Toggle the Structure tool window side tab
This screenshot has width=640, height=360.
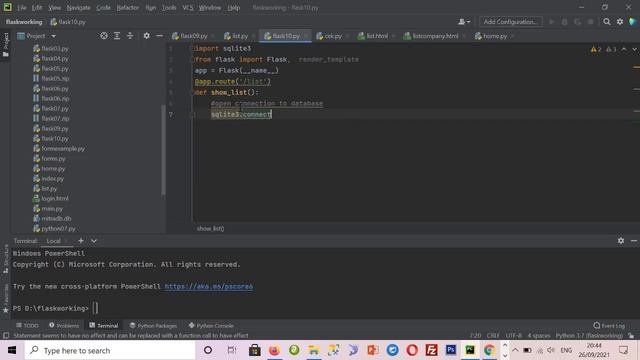(5, 259)
